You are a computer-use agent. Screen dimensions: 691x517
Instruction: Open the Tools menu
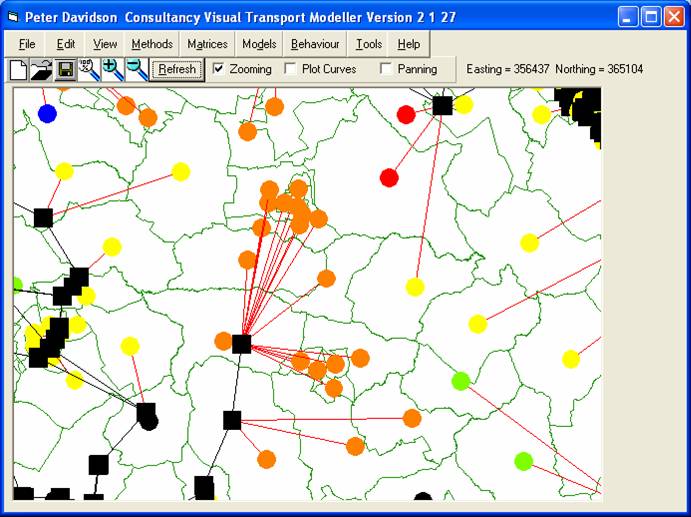point(368,44)
